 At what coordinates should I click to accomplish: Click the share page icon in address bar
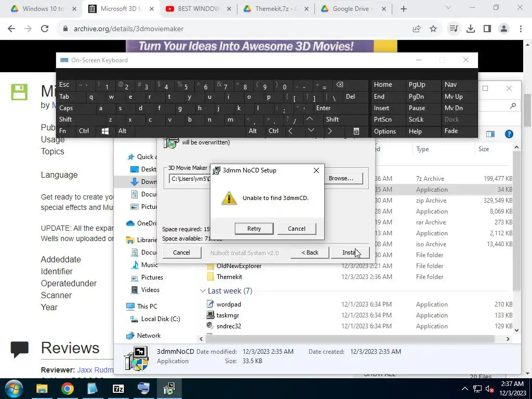(417, 29)
